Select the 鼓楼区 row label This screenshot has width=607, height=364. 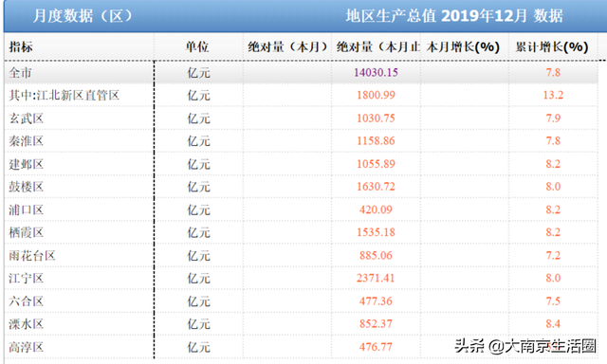coord(27,187)
